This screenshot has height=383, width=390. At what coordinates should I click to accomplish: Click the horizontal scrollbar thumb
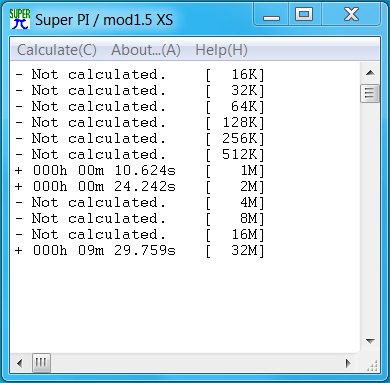pyautogui.click(x=41, y=363)
